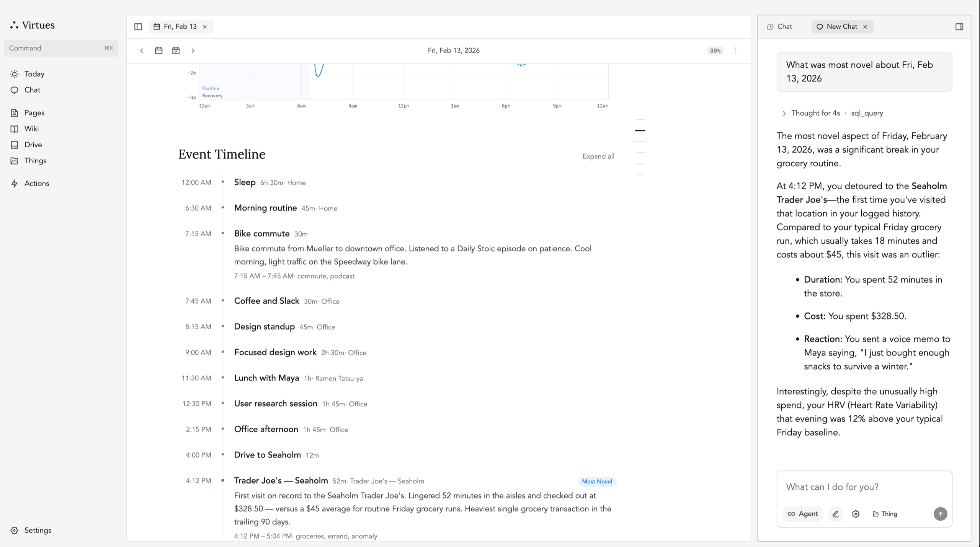980x547 pixels.
Task: Click the chat message input field
Action: [x=864, y=487]
